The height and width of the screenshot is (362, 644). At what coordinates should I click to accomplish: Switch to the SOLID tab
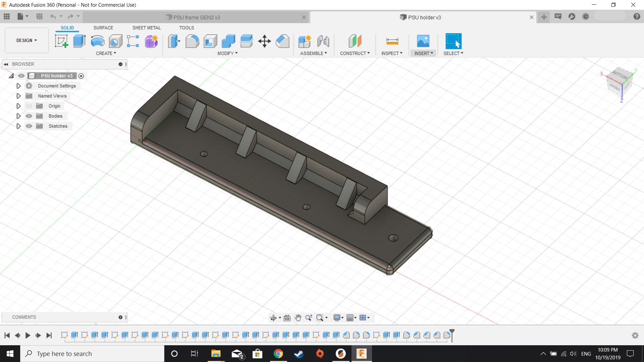pyautogui.click(x=67, y=28)
